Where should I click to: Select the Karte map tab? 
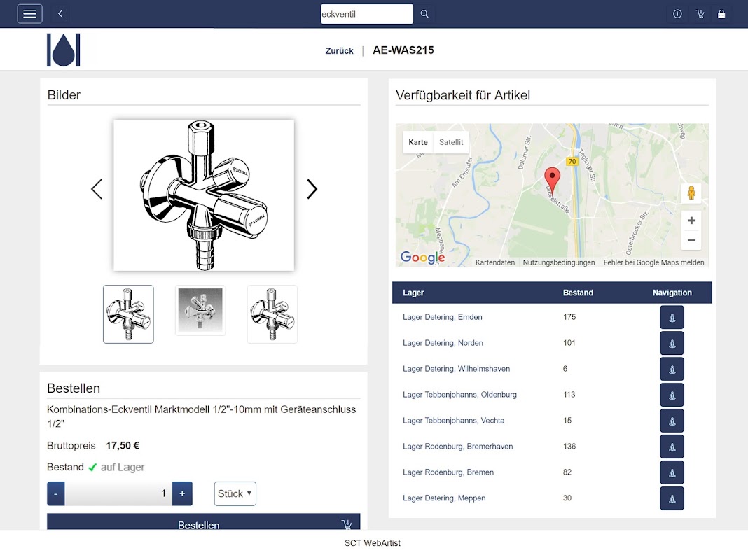pyautogui.click(x=418, y=142)
